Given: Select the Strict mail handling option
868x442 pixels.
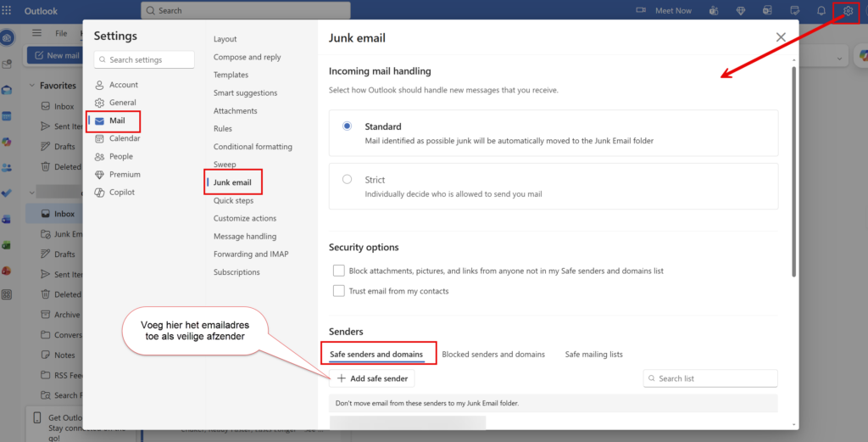Looking at the screenshot, I should point(348,180).
